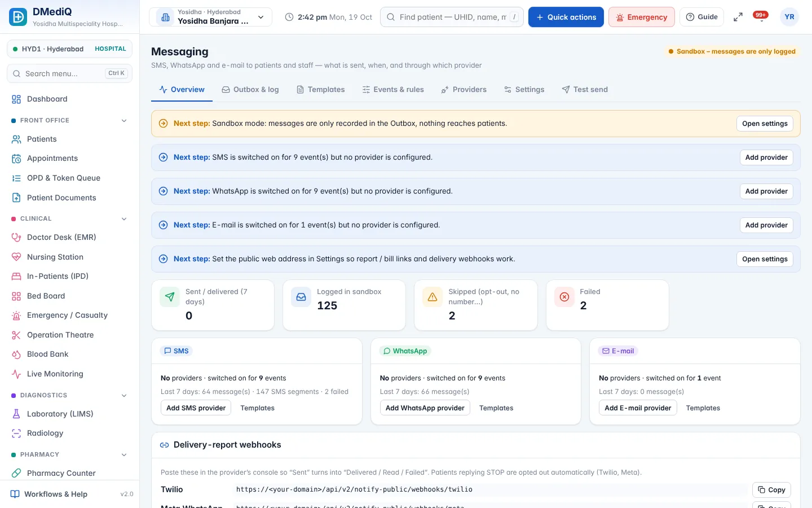Click the Pharmacy Counter pill icon
This screenshot has width=812, height=508.
[16, 473]
